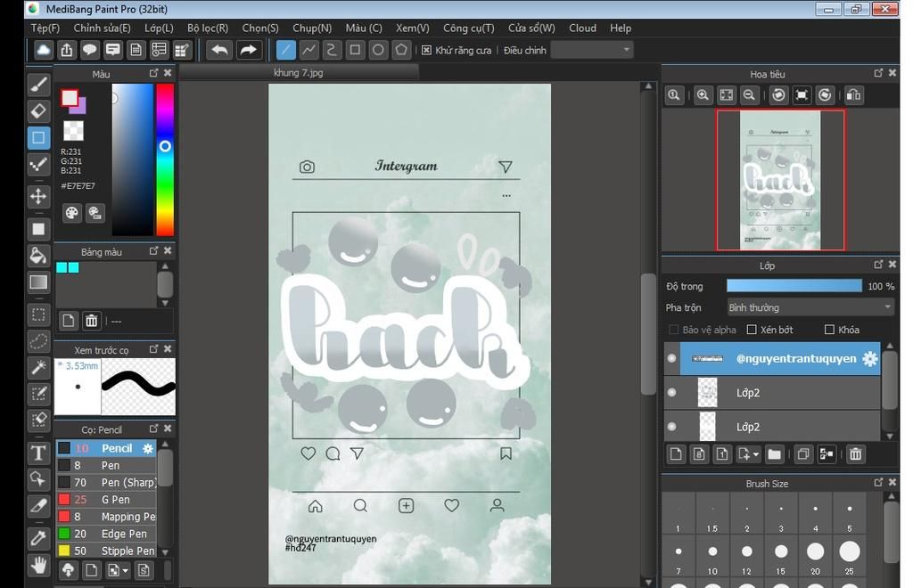Screen dimensions: 913x588
Task: Enable the Khóa layer lock checkbox
Action: pyautogui.click(x=829, y=330)
